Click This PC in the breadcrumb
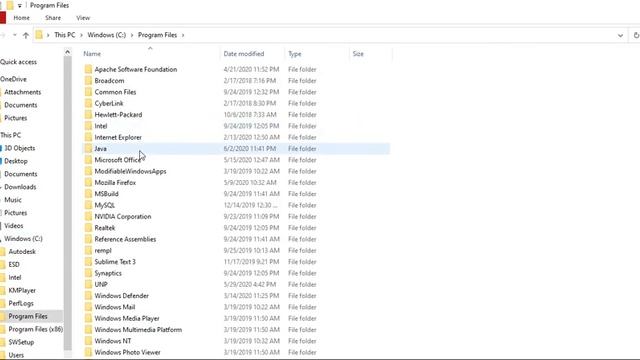The width and height of the screenshot is (640, 360). coord(64,35)
